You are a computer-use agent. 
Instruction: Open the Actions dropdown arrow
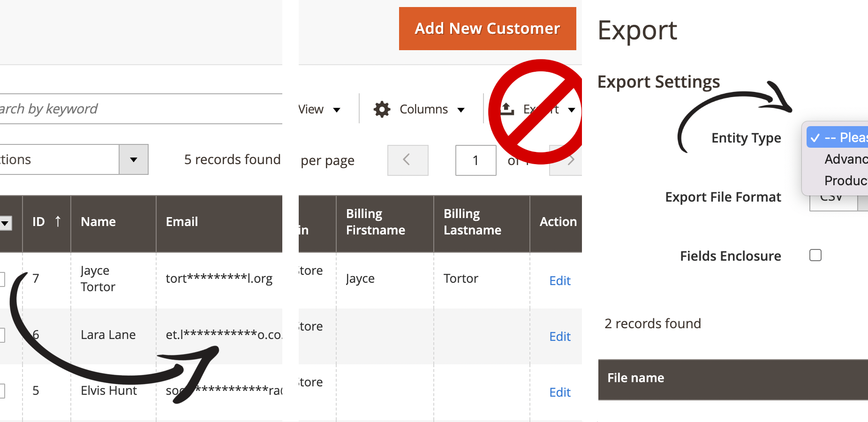[134, 160]
